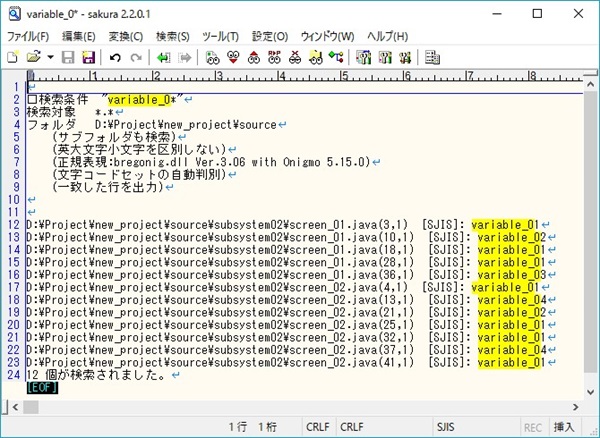Open a file with folder icon

pyautogui.click(x=34, y=58)
